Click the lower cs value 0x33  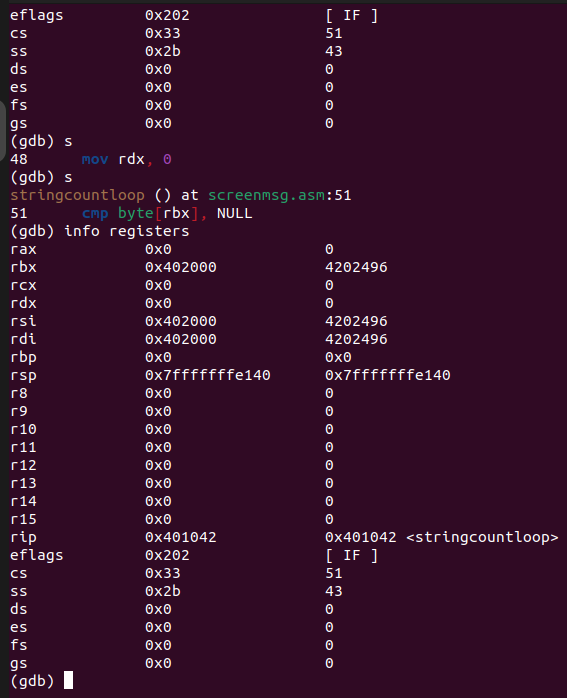(x=162, y=573)
